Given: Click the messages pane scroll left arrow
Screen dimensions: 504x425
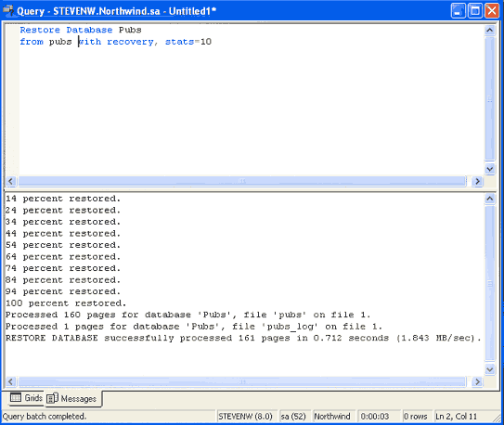Looking at the screenshot, I should click(x=10, y=381).
